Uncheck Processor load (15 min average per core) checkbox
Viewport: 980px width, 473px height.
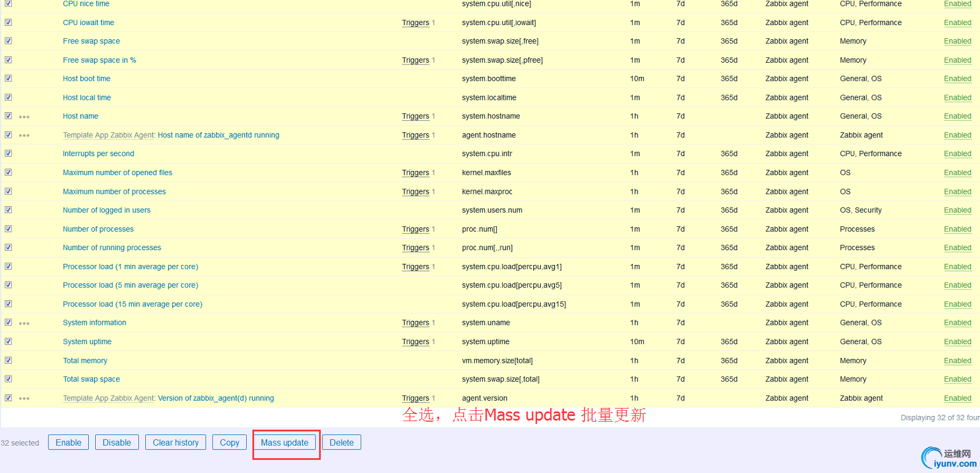click(9, 304)
